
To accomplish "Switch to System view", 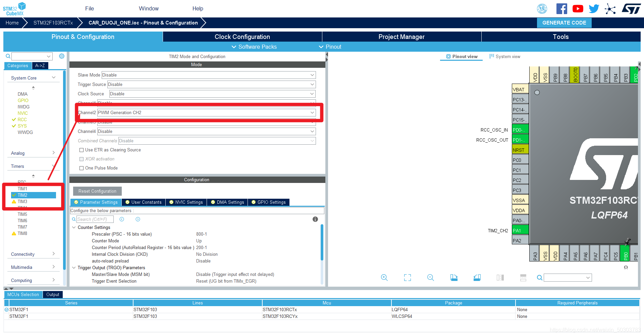I will pyautogui.click(x=505, y=56).
